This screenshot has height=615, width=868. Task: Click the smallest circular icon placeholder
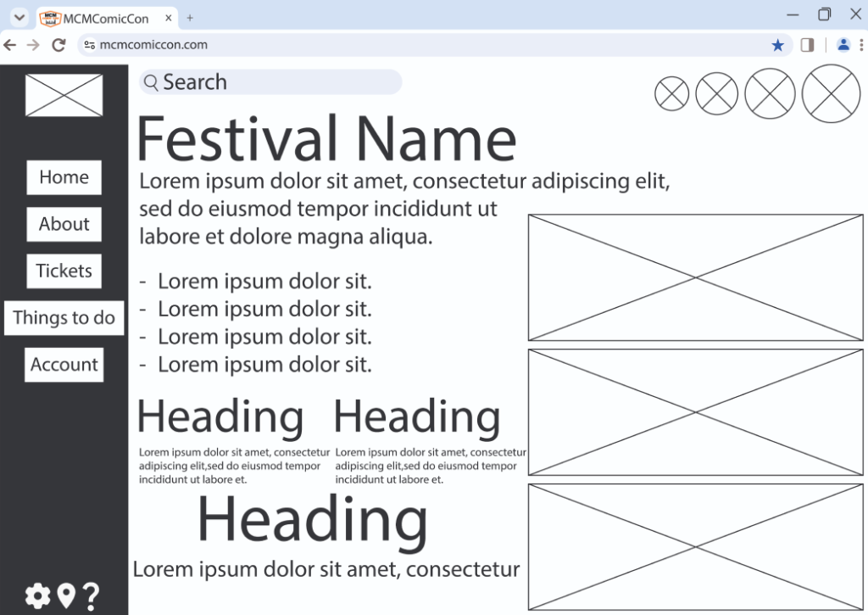672,93
